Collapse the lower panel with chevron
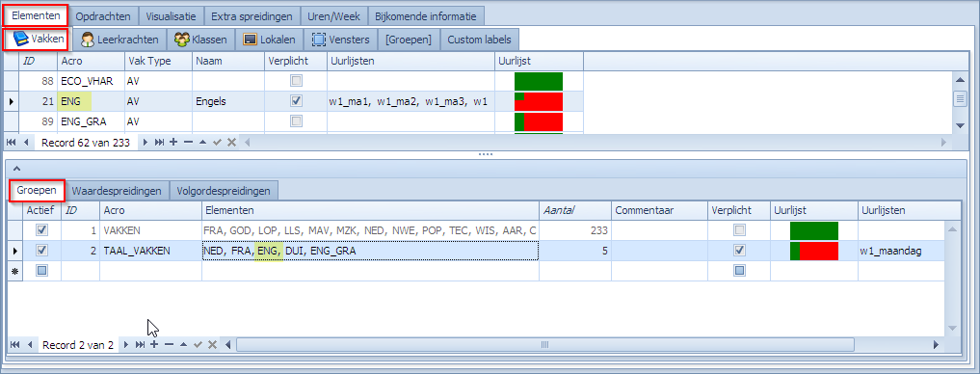This screenshot has width=980, height=374. (x=17, y=168)
